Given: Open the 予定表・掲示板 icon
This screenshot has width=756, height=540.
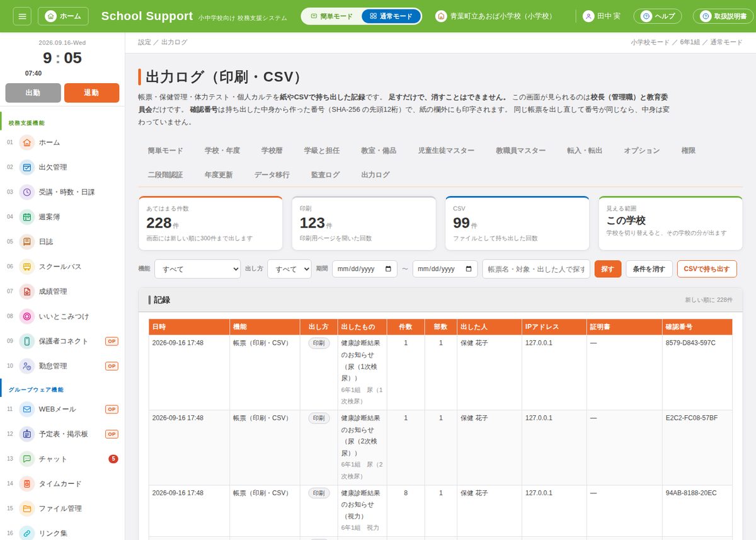Looking at the screenshot, I should click(27, 434).
